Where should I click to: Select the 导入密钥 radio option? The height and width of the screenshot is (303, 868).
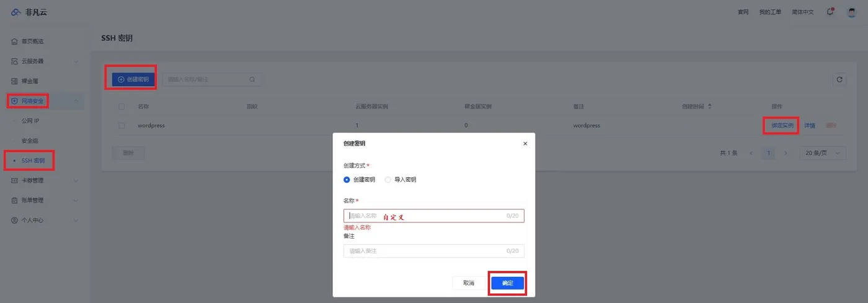coord(388,180)
